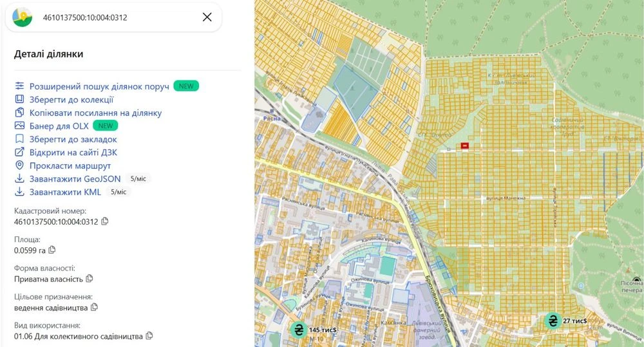Click the GeoJSON download icon
This screenshot has height=347, width=644.
tap(19, 178)
